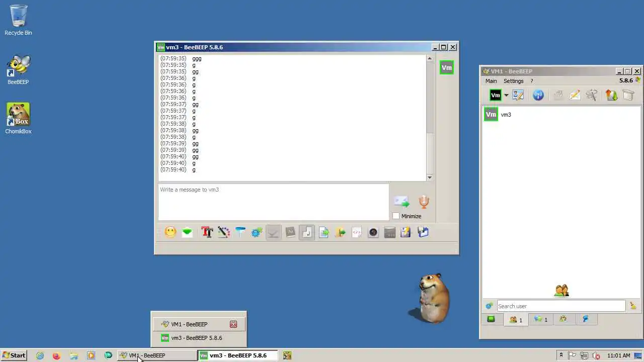The image size is (644, 362).
Task: Click the blue floppy disks save icon
Action: [x=423, y=232]
